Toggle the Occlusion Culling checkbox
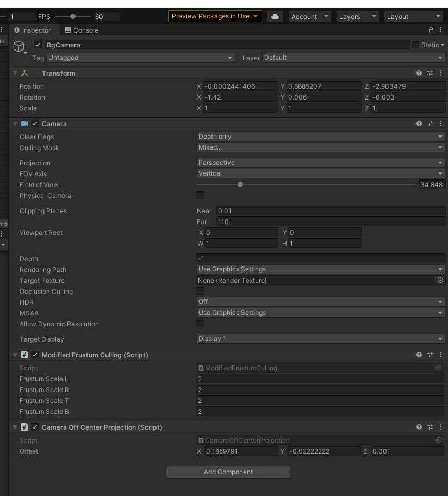Screen dimensions: 448x496 click(200, 291)
